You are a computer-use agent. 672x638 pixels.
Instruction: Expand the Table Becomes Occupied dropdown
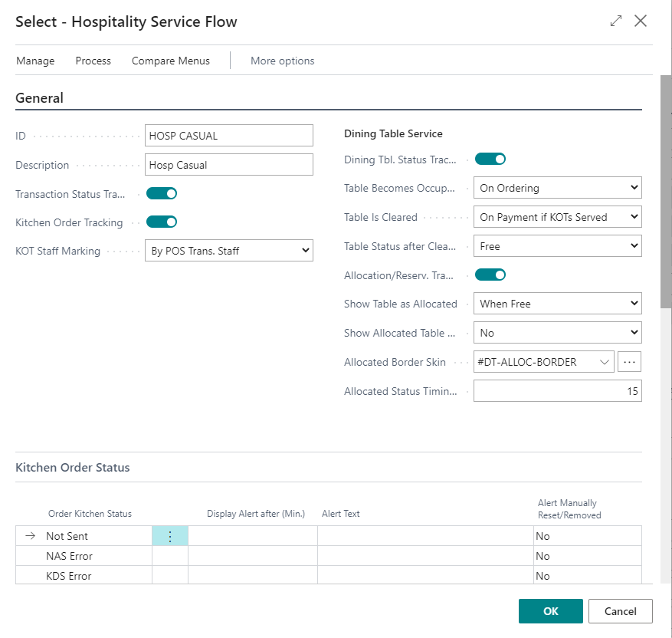(557, 188)
